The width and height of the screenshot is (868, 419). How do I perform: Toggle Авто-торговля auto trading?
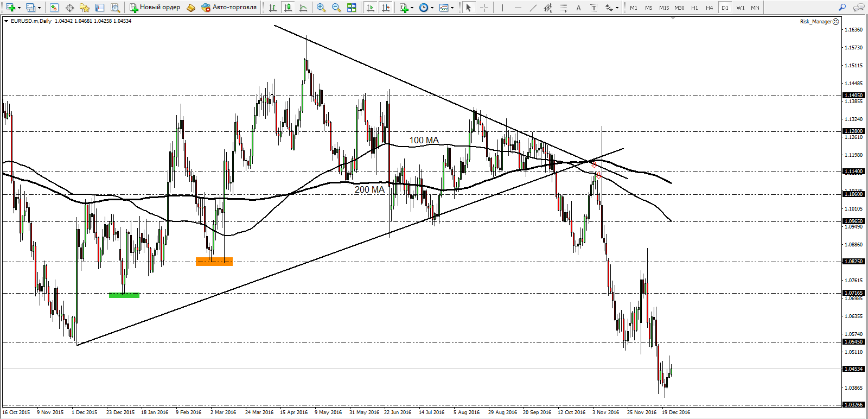(x=229, y=8)
